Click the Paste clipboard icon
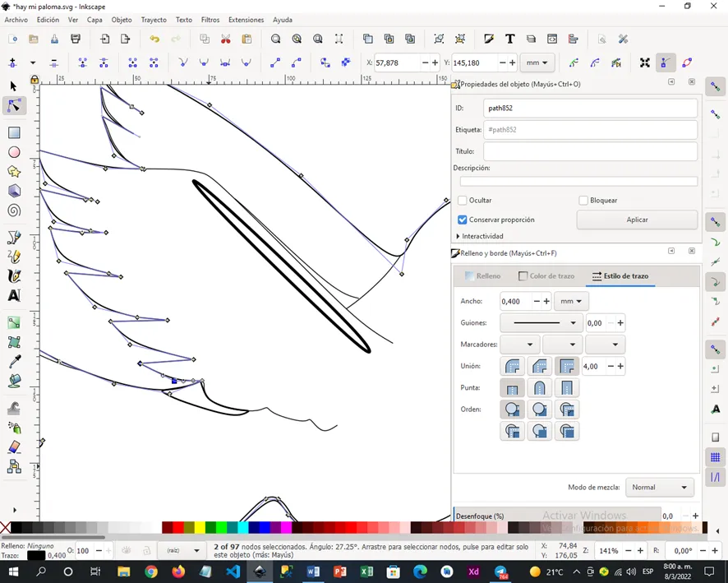This screenshot has height=583, width=728. [x=247, y=39]
